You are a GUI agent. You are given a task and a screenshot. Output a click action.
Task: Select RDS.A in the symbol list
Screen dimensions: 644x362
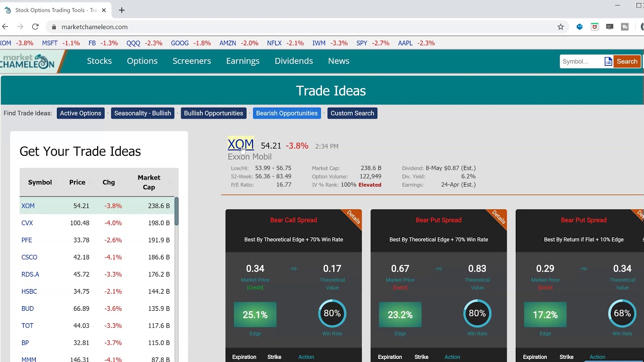[30, 274]
